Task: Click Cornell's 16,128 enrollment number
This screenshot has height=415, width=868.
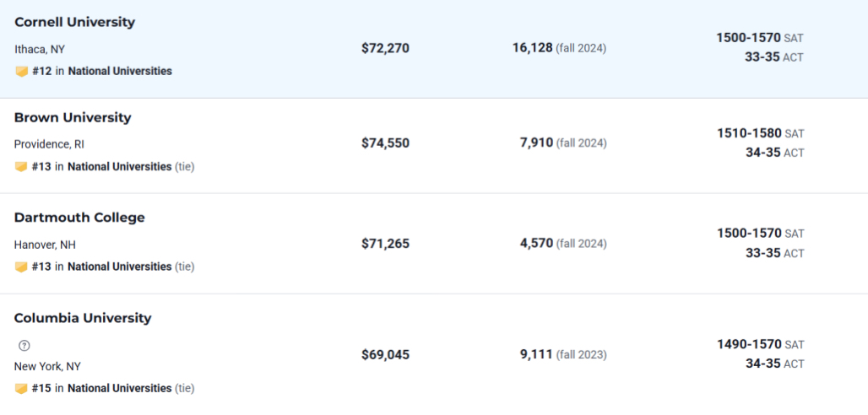Action: [533, 48]
